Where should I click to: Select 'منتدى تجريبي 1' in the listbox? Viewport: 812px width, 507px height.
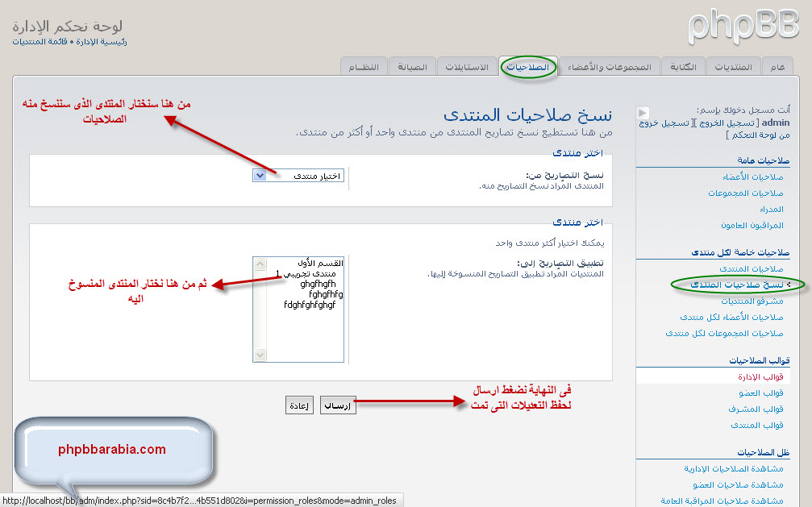tap(306, 273)
